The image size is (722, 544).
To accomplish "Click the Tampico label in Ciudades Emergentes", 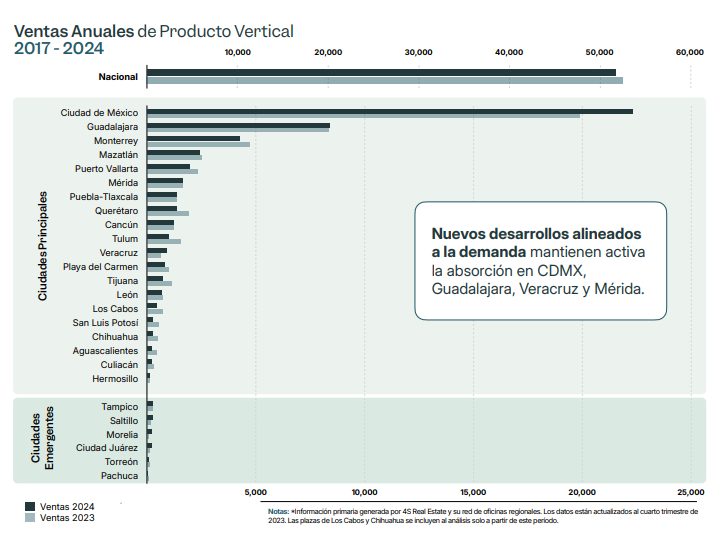I will point(119,407).
